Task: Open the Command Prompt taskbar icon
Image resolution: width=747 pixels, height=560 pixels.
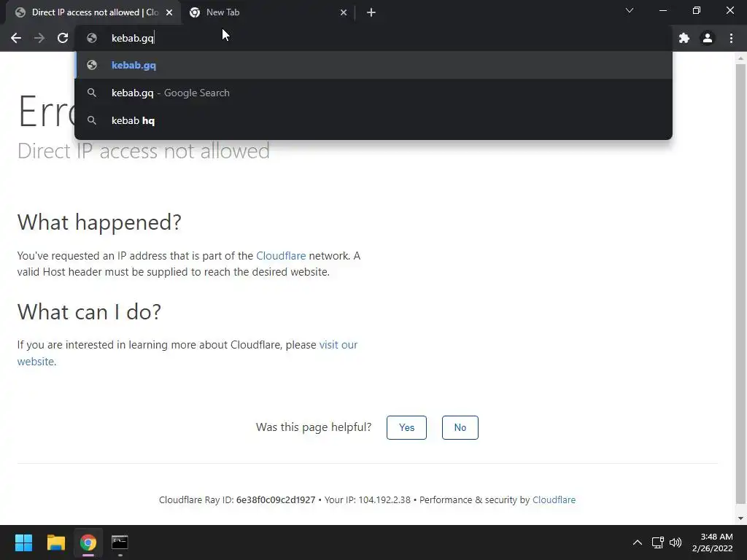Action: [120, 542]
